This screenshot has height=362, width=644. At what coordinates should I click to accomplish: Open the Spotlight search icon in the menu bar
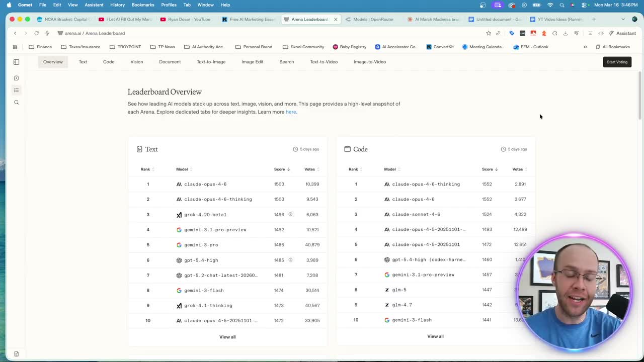pyautogui.click(x=562, y=5)
